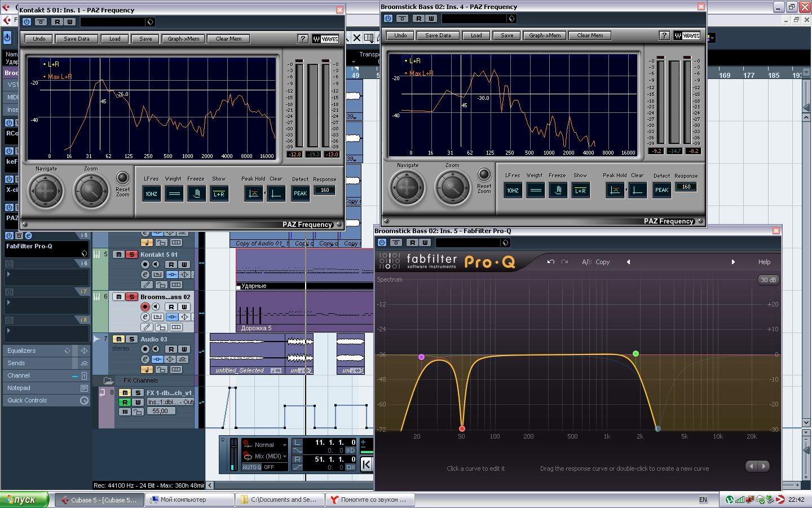Mute the Kontakt 5 01 track

click(119, 255)
